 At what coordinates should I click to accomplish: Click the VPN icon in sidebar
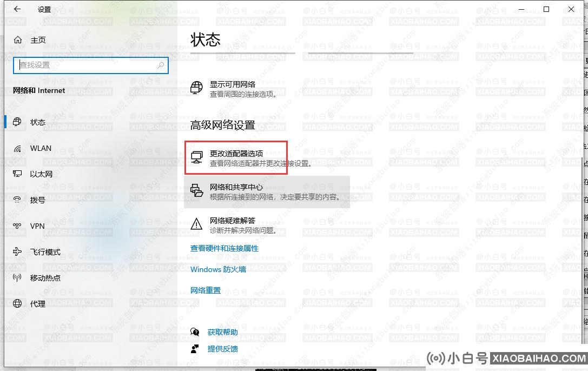[18, 226]
